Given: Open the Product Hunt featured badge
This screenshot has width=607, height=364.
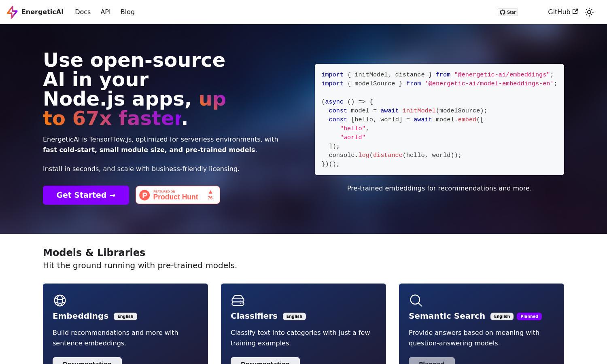Looking at the screenshot, I should click(178, 195).
